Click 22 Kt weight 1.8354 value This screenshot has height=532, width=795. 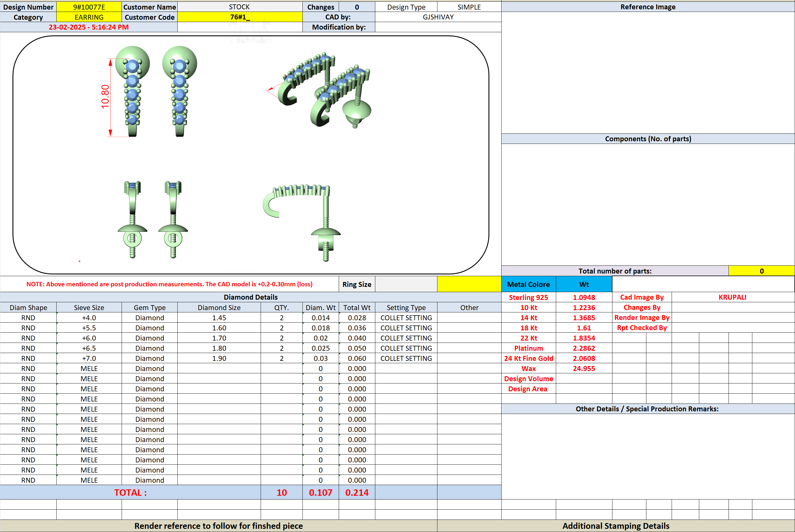coord(584,338)
